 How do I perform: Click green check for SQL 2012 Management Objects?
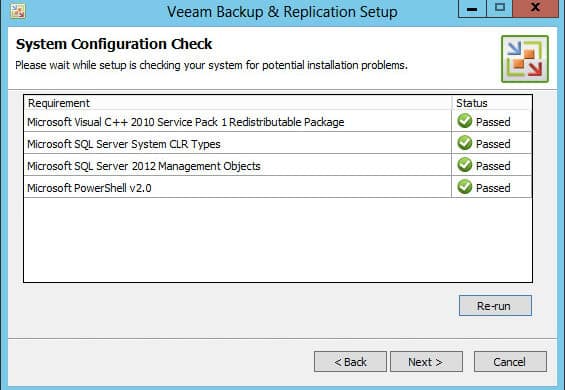pos(465,165)
